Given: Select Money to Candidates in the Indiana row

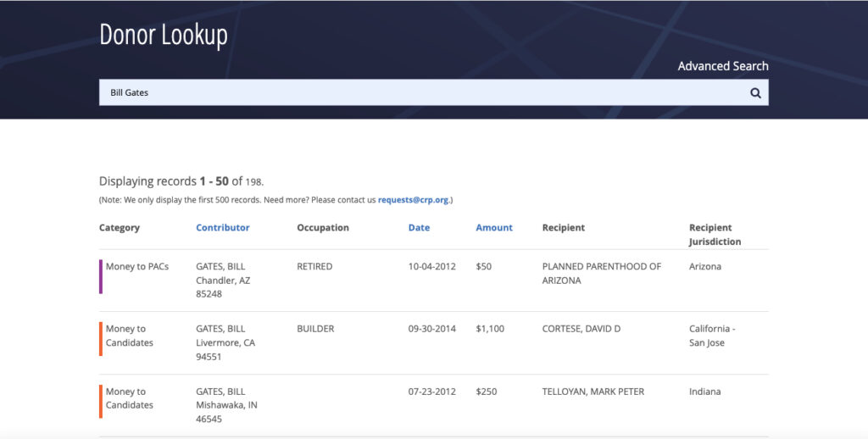Looking at the screenshot, I should [x=130, y=398].
